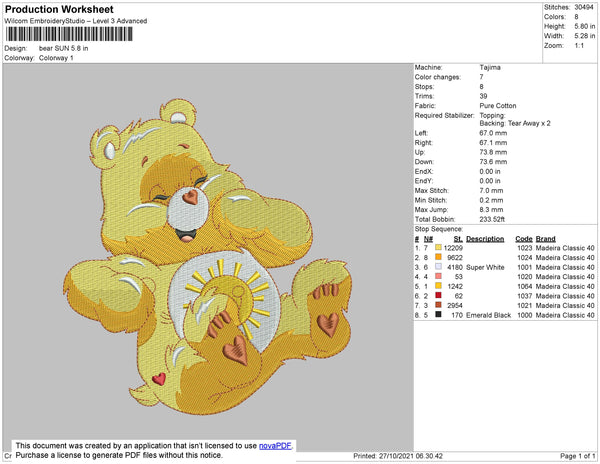Select Super White color swatch

438,267
